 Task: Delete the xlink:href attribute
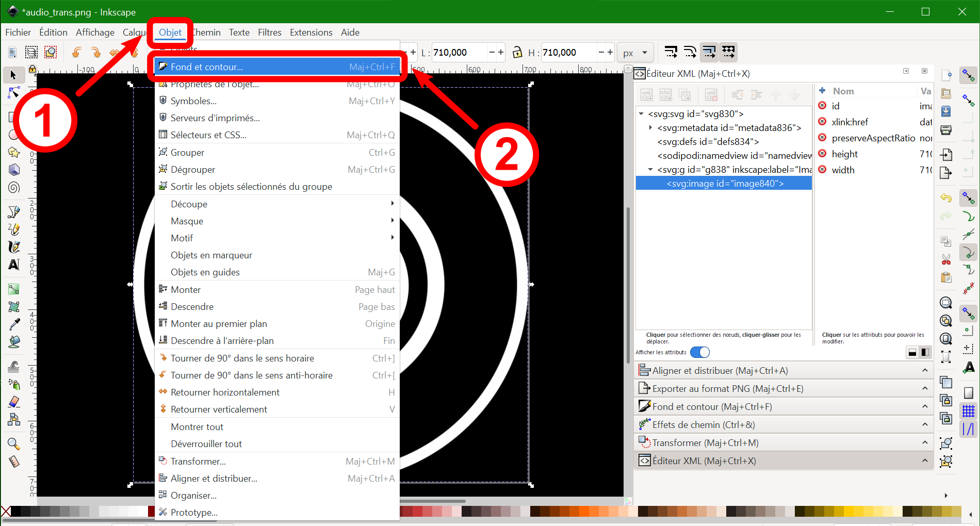(822, 122)
